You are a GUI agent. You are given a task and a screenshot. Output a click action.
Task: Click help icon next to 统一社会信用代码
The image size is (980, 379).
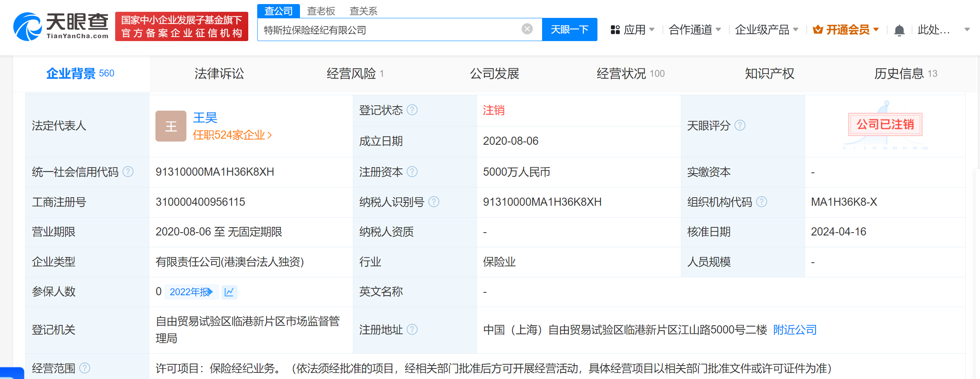tap(128, 172)
